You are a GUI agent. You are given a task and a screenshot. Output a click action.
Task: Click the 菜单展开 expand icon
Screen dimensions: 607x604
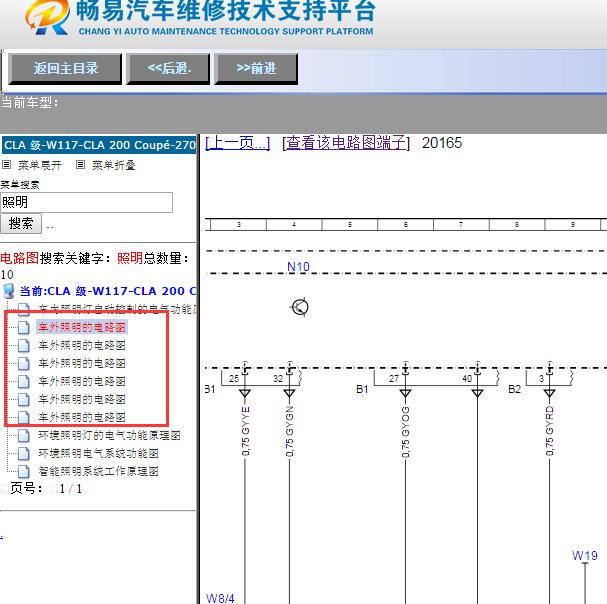tap(6, 165)
